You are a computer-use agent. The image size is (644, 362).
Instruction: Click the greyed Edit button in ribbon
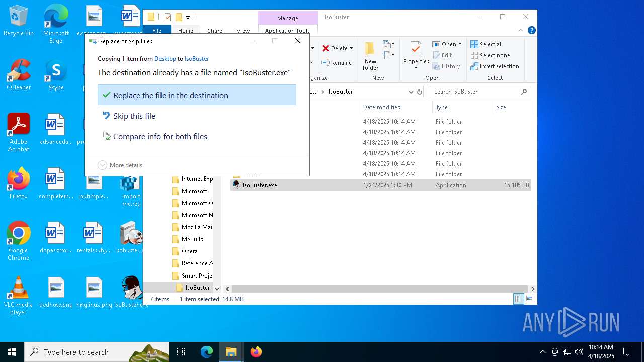coord(442,55)
